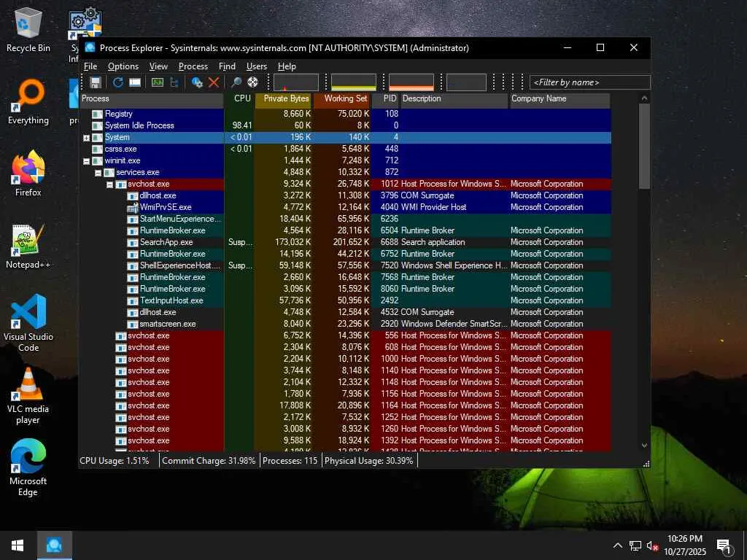
Task: Select the smartscreen.exe process row
Action: point(345,324)
